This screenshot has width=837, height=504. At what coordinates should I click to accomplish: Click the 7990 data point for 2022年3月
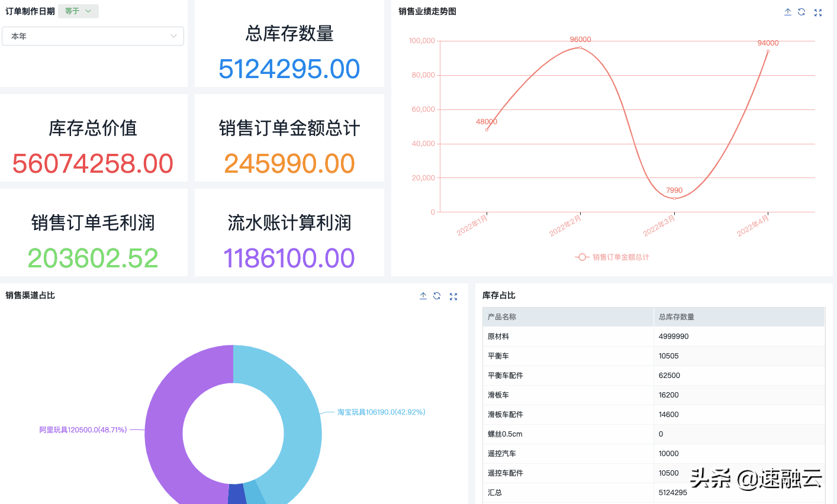point(674,198)
